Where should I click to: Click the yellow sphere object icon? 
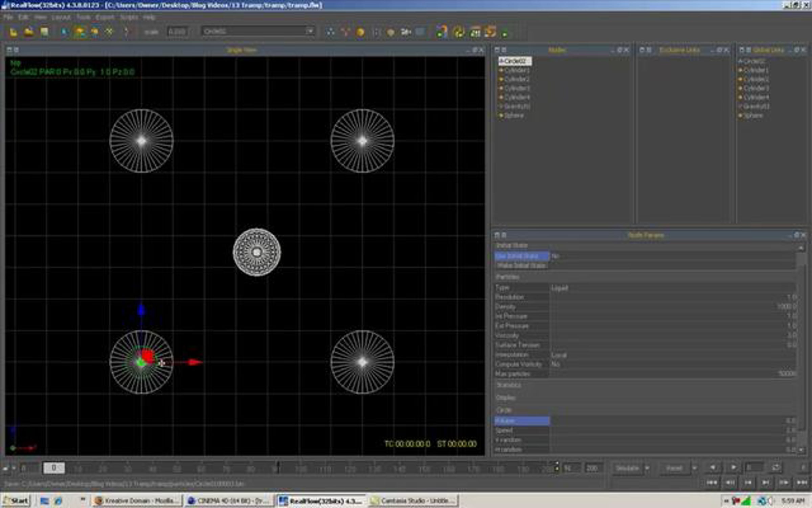[360, 32]
